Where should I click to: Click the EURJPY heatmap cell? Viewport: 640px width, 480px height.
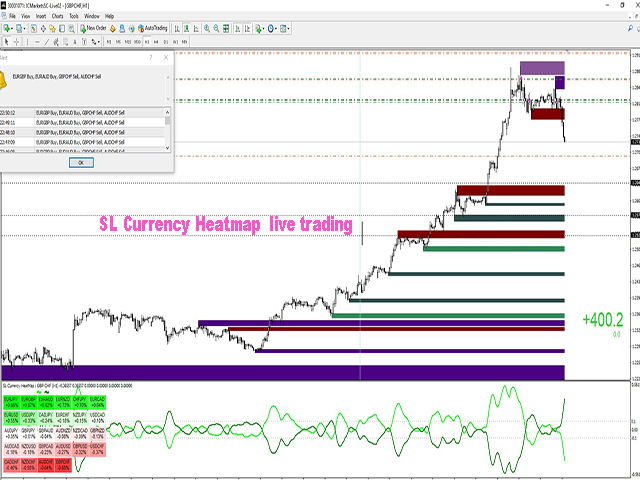[x=11, y=402]
